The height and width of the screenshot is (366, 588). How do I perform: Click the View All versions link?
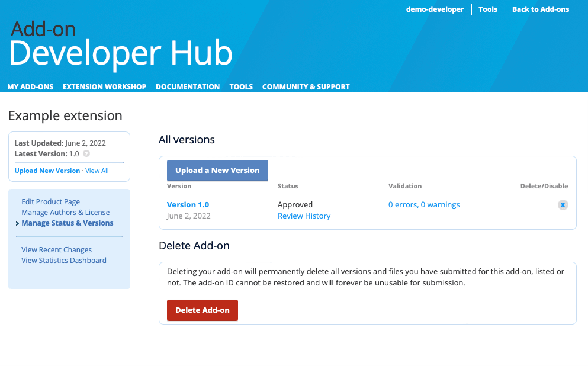point(97,171)
